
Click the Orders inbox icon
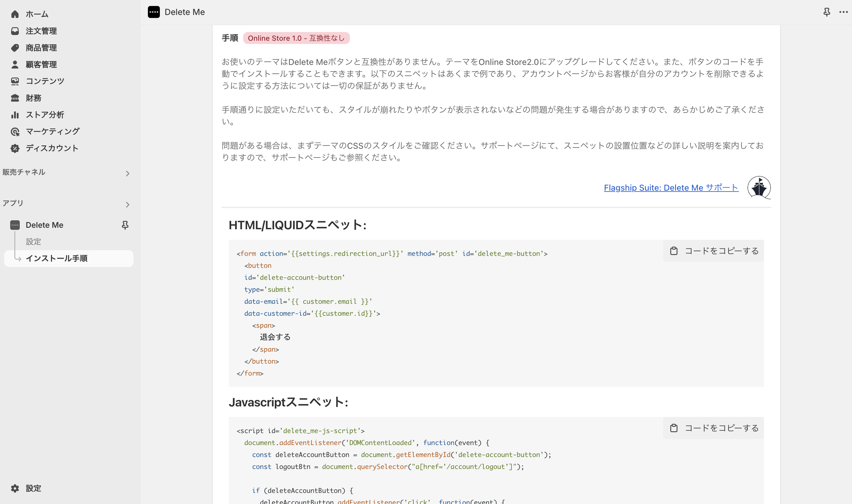15,31
